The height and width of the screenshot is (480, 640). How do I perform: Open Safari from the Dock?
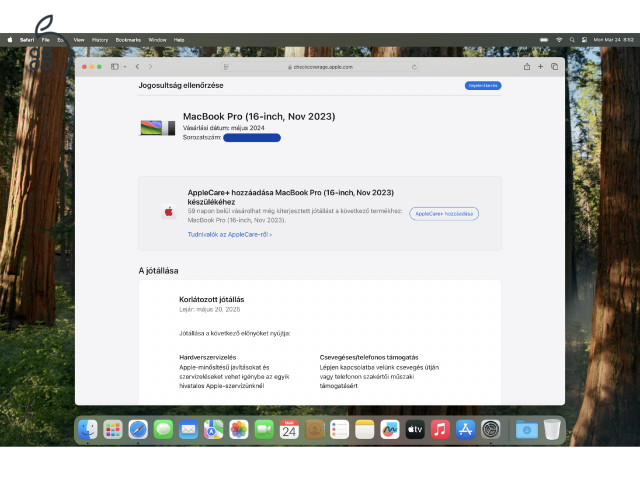[138, 429]
